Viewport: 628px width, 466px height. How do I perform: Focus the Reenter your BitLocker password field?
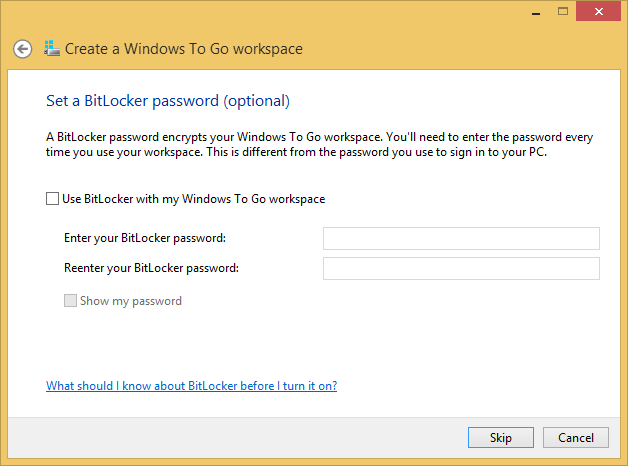[x=461, y=268]
